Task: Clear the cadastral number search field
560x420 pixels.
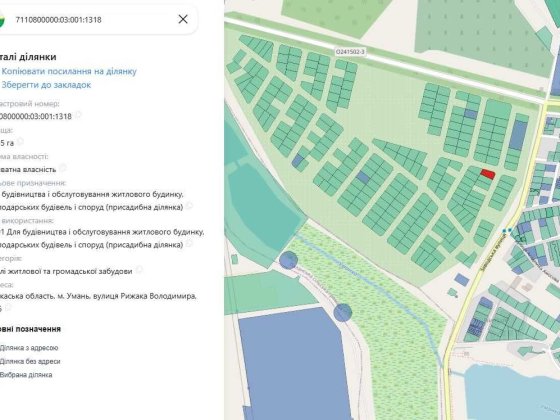Action: (183, 19)
